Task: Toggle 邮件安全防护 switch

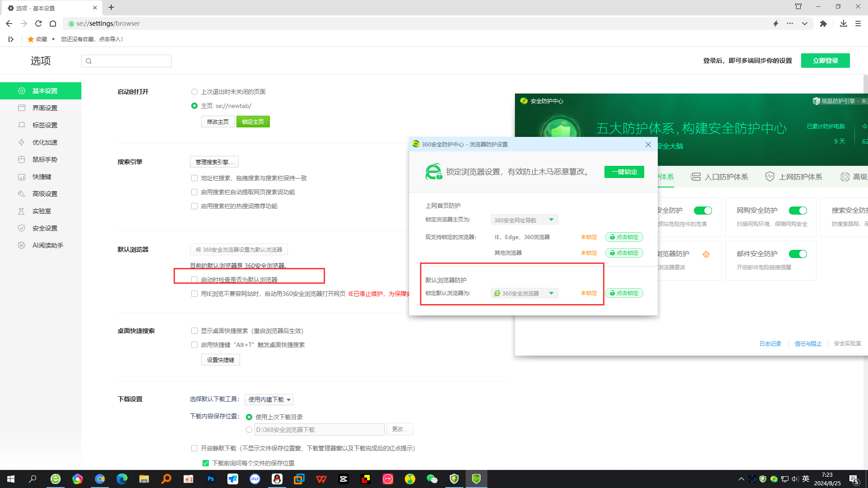Action: [x=798, y=254]
